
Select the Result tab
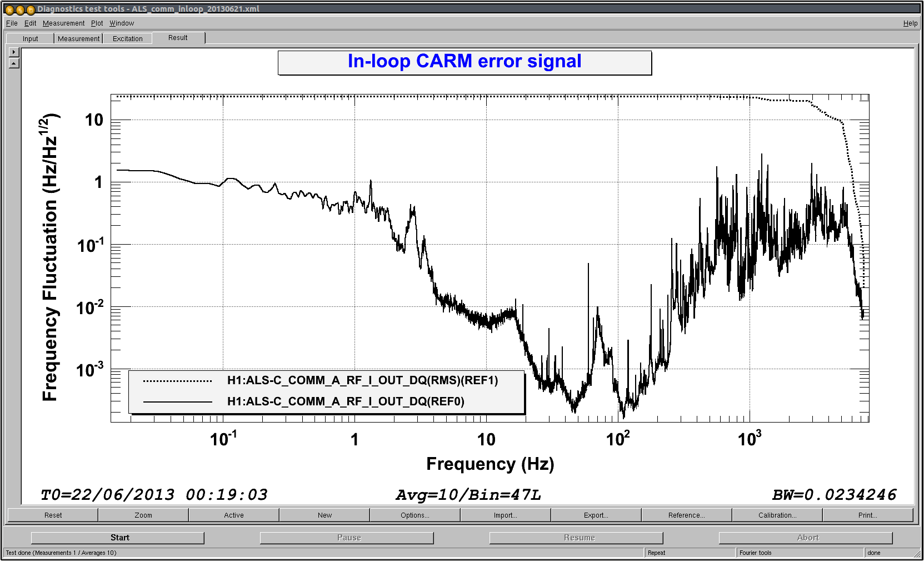(178, 38)
